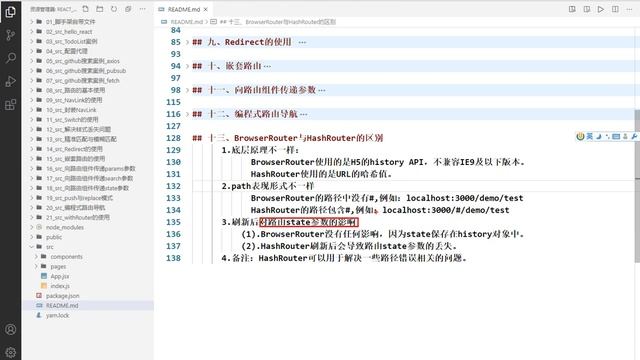Open the Extensions view

[11, 104]
